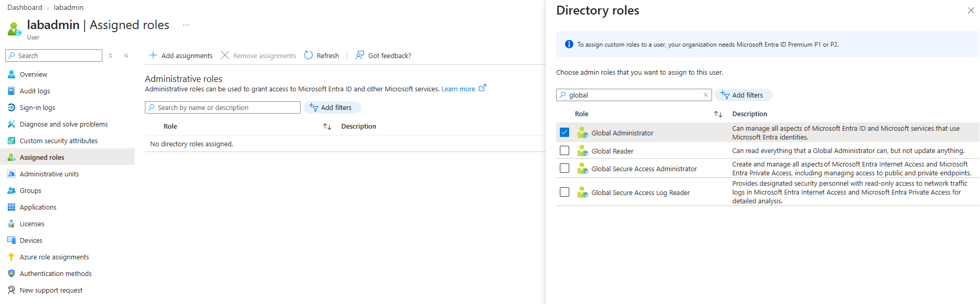This screenshot has height=304, width=980.
Task: Click the Custom security attributes icon
Action: point(11,141)
